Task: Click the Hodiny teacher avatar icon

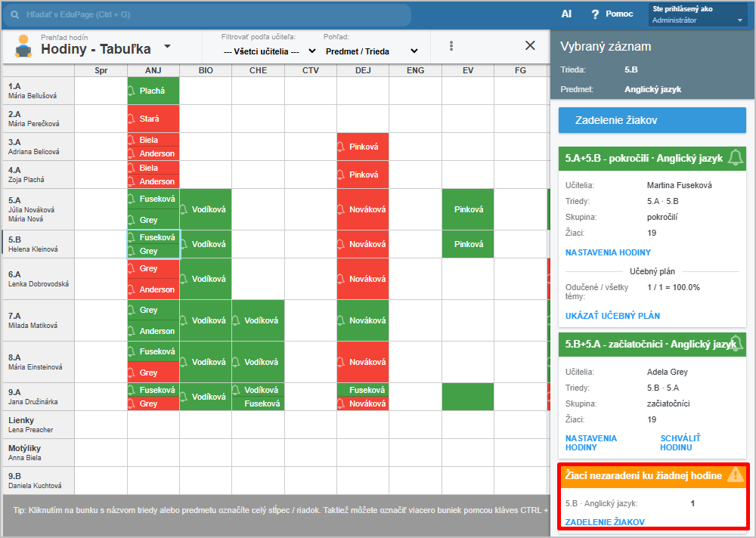Action: [23, 47]
